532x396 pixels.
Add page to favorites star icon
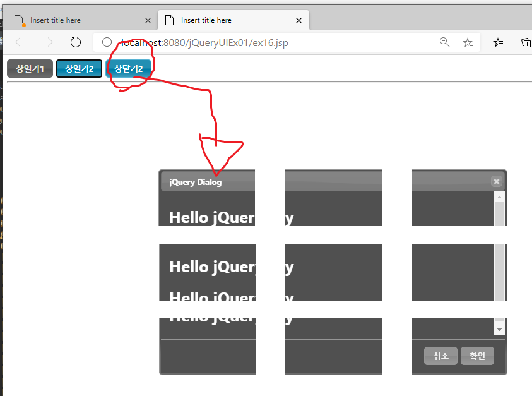(x=468, y=43)
